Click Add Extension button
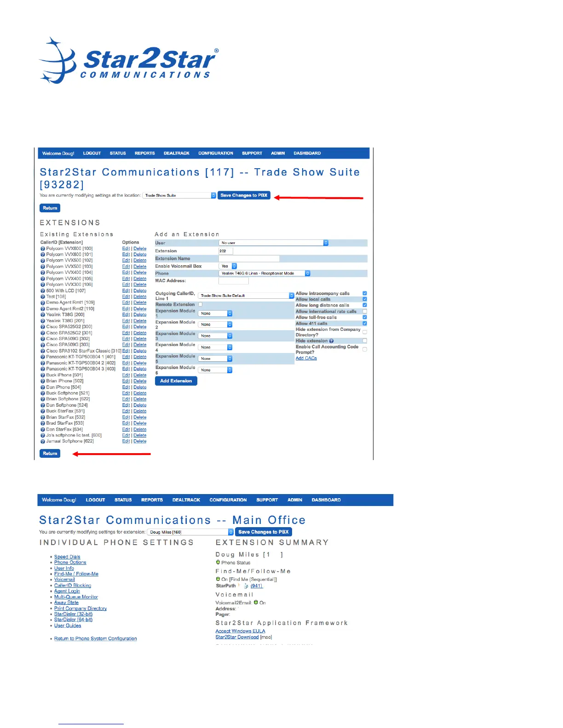The image size is (563, 728). [x=176, y=381]
